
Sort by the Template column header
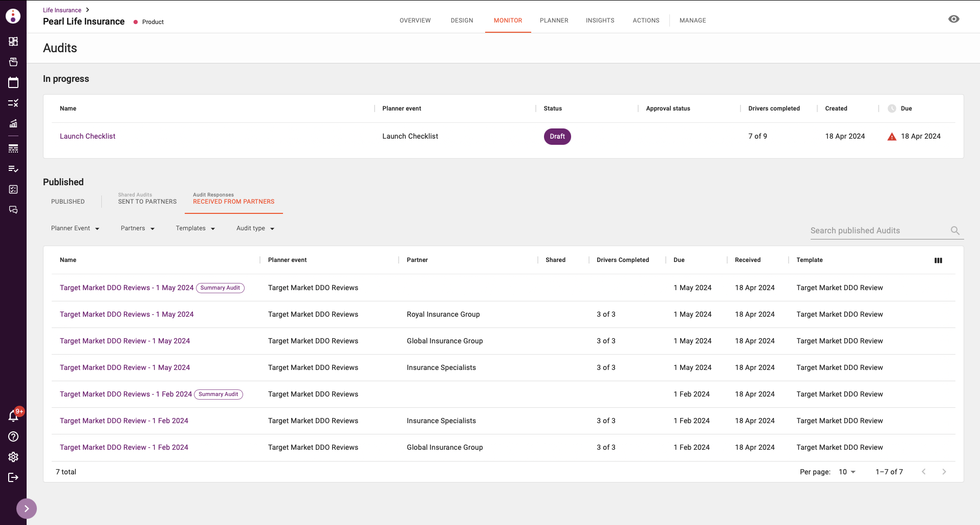810,260
